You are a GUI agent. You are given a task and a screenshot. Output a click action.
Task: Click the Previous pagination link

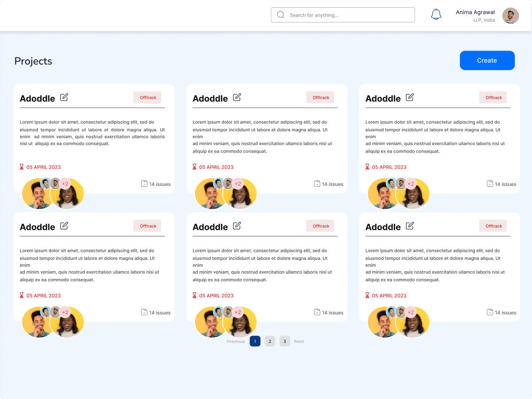pos(236,342)
